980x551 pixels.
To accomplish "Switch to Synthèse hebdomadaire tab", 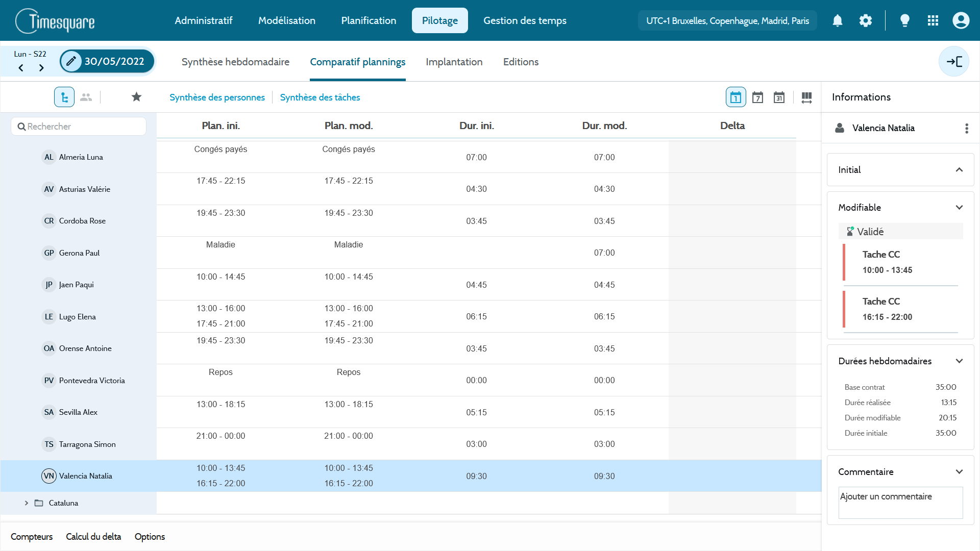I will click(x=235, y=62).
